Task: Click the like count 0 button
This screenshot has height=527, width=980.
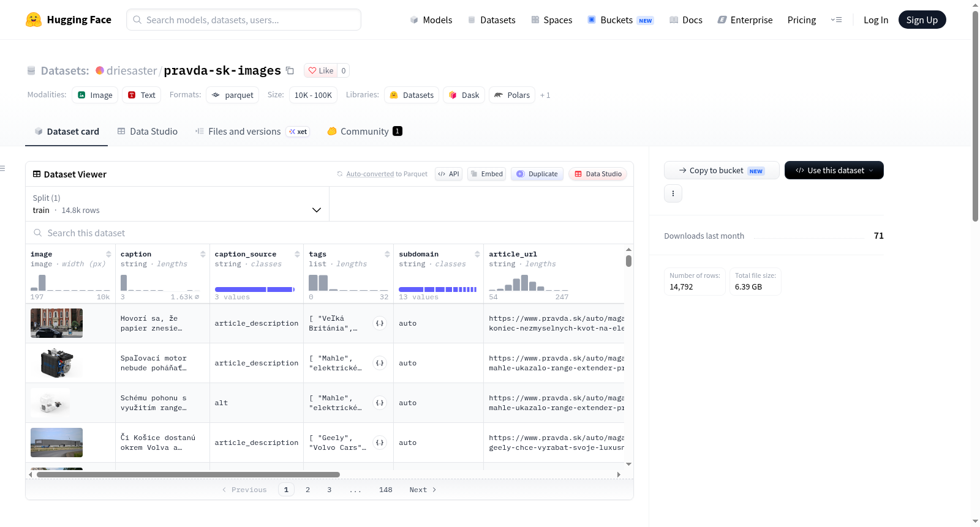Action: pyautogui.click(x=344, y=70)
